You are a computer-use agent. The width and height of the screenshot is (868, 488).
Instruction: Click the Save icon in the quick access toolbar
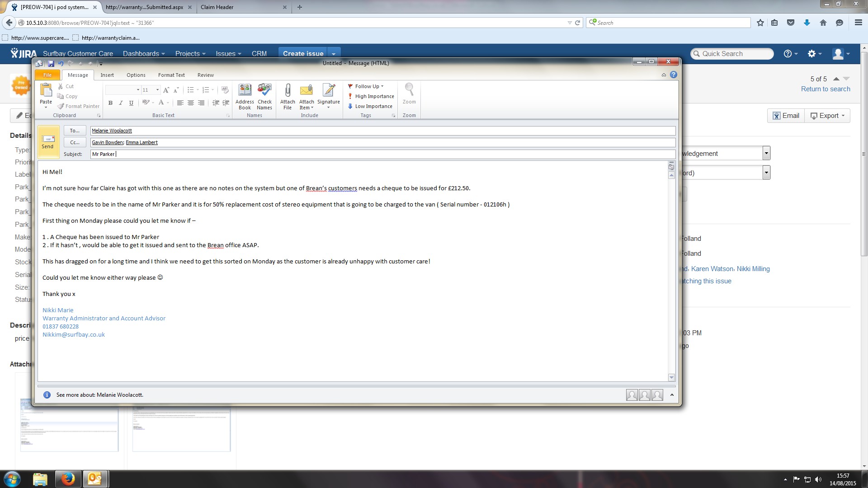(x=51, y=64)
